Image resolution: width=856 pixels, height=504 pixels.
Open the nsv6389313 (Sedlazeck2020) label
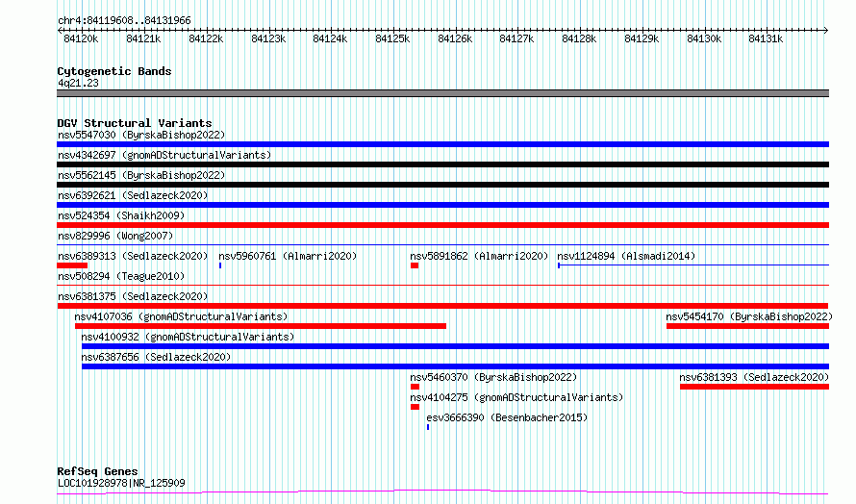(133, 256)
